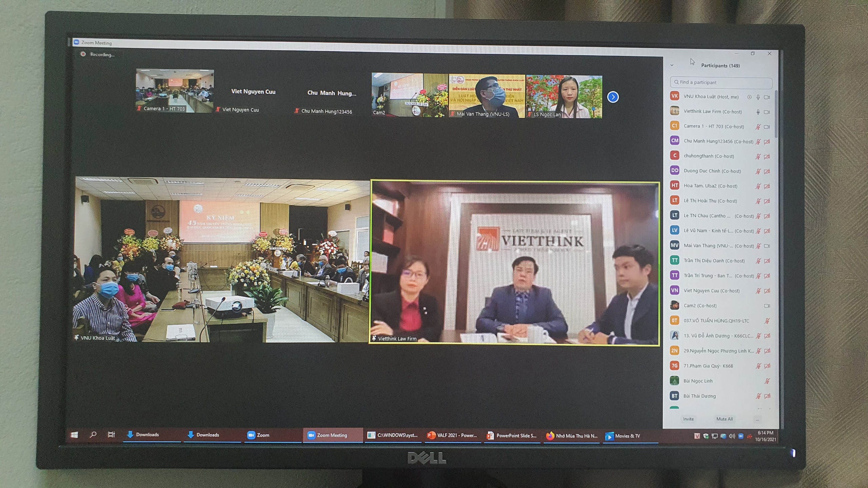Open the more options ellipsis beside Mute All

pyautogui.click(x=757, y=420)
